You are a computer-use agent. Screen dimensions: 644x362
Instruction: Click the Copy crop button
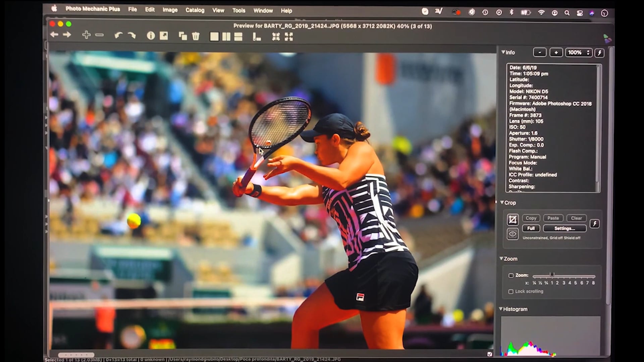(x=531, y=218)
